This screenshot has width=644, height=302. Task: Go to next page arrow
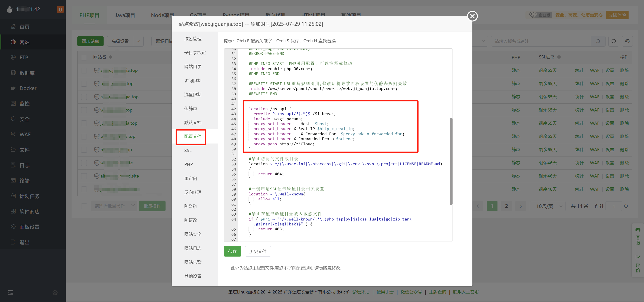pos(521,206)
